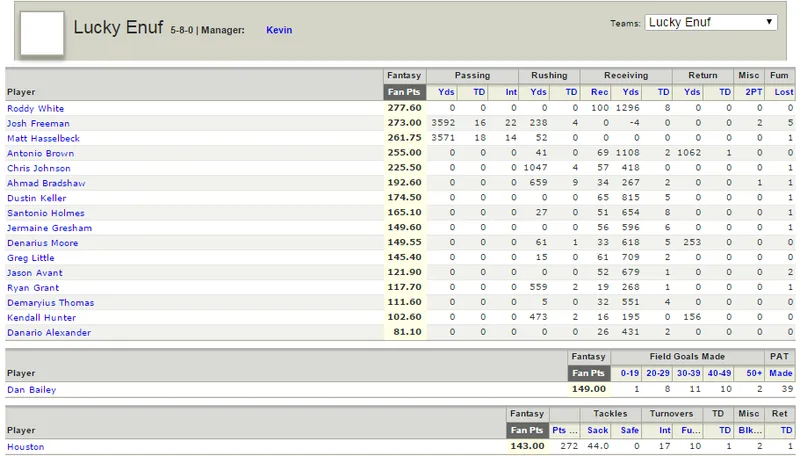This screenshot has width=800, height=456.
Task: Sort kickers by 50+ field goals column
Action: (754, 373)
